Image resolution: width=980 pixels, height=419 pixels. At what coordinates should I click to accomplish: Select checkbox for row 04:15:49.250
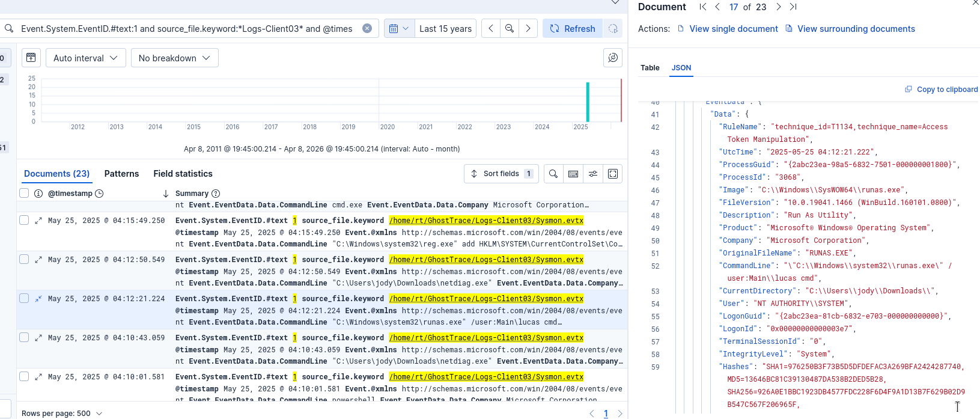24,220
